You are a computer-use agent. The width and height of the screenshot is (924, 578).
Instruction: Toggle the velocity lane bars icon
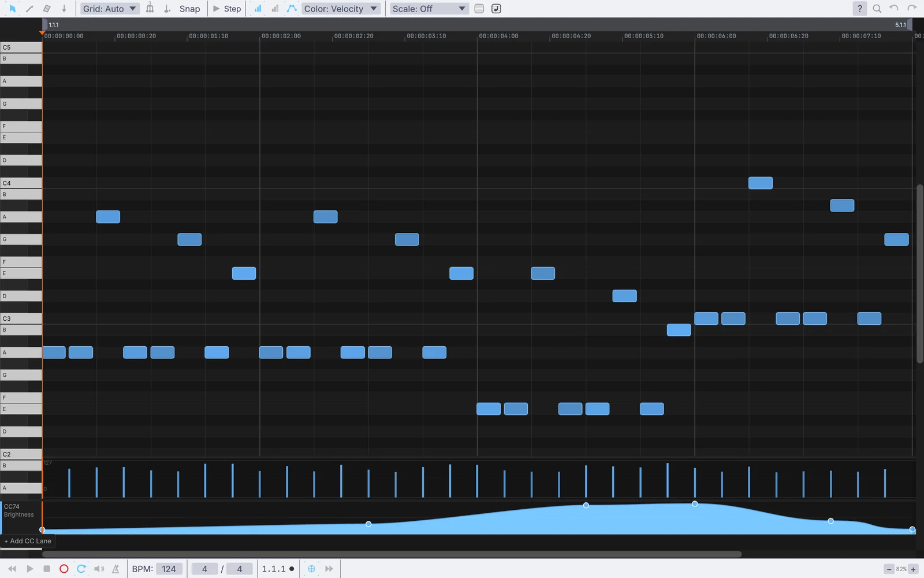(x=258, y=9)
